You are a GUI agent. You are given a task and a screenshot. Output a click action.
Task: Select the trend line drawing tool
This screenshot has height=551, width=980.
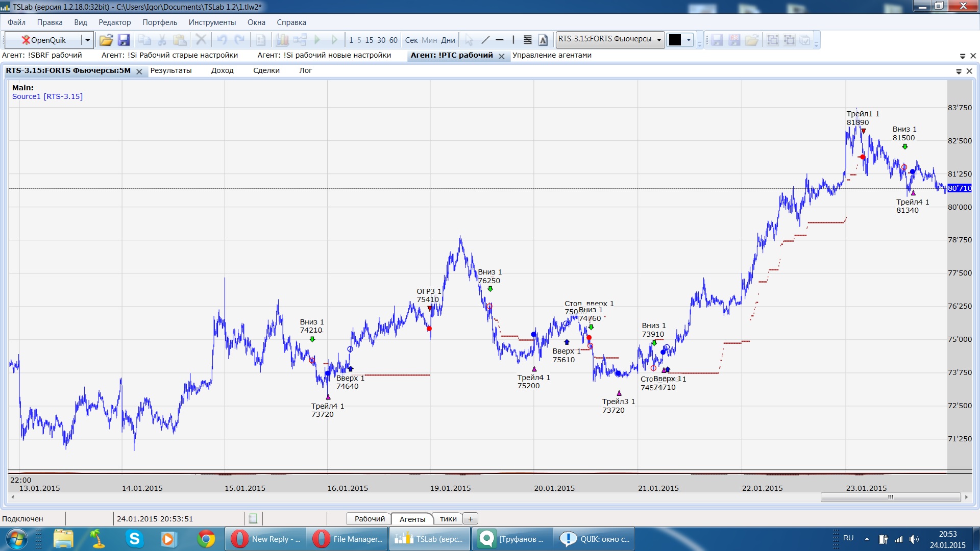(x=485, y=40)
